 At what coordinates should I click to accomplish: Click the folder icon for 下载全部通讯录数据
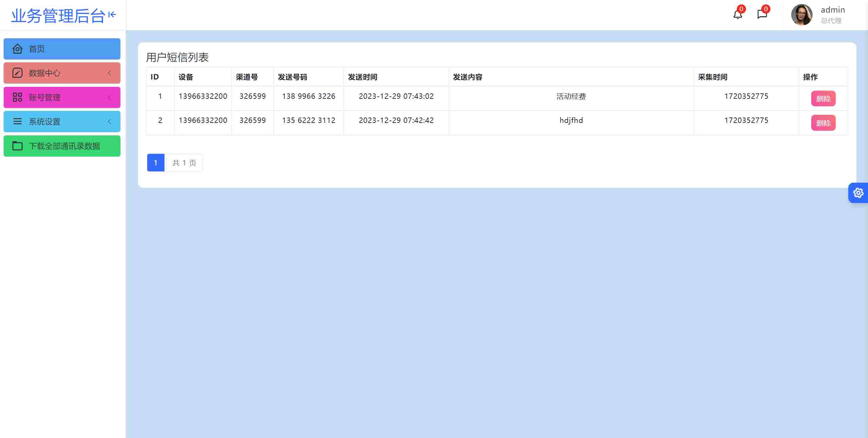click(17, 146)
